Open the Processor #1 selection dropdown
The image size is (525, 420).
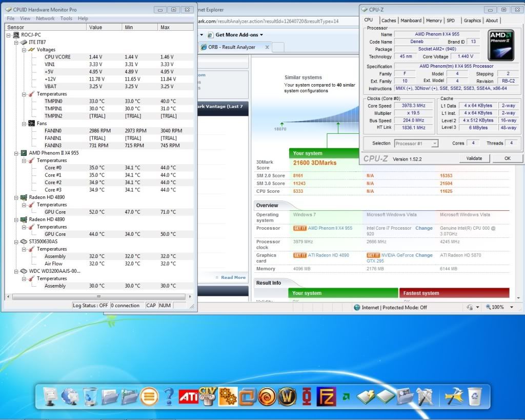click(416, 144)
